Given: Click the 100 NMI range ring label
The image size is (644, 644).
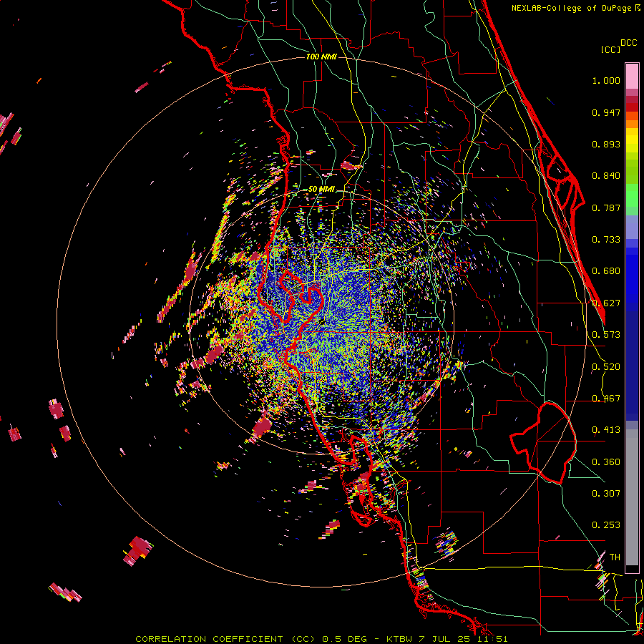Looking at the screenshot, I should point(321,57).
